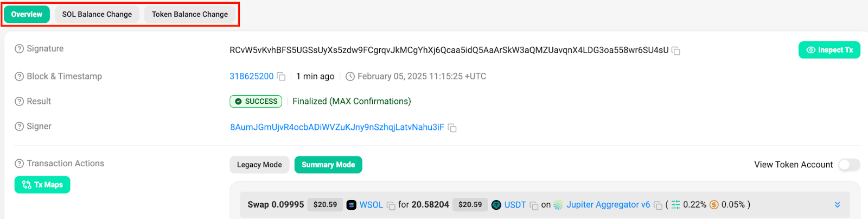Copy the signer address
Image resolution: width=868 pixels, height=219 pixels.
point(452,128)
